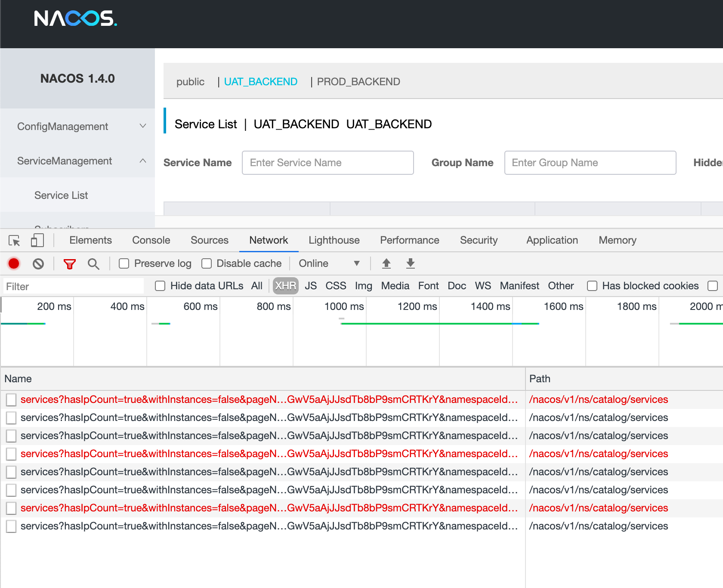
Task: Enable Preserve log checkbox
Action: (124, 263)
